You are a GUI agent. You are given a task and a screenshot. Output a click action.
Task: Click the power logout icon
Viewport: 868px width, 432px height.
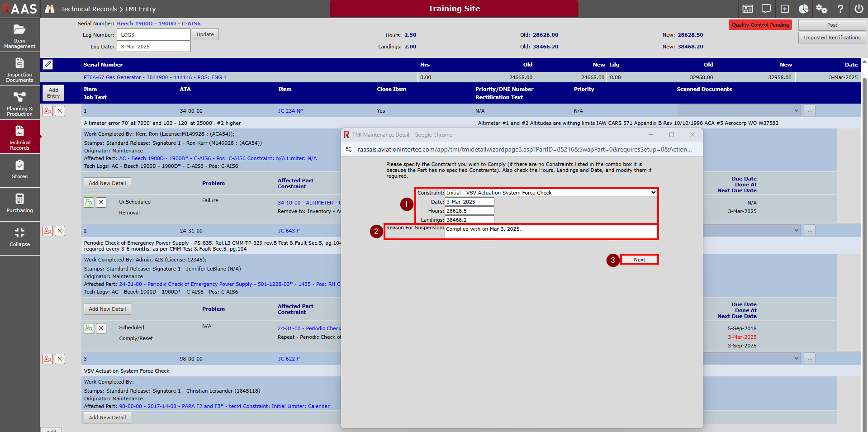[859, 9]
